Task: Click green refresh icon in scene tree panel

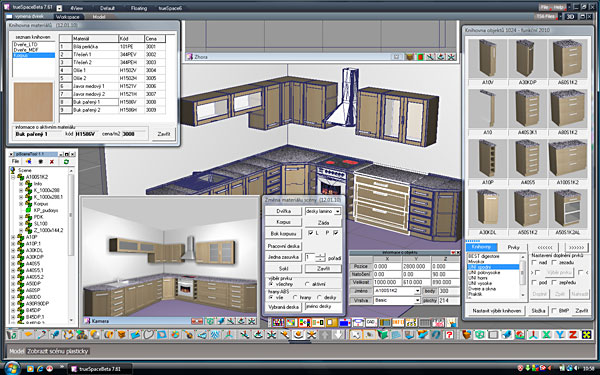Action: (66, 162)
